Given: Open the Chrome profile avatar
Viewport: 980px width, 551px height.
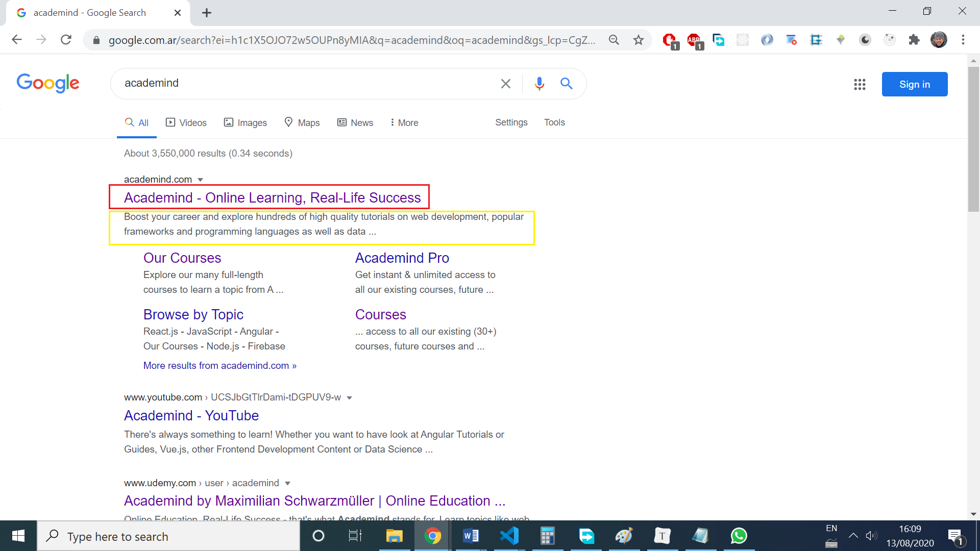Looking at the screenshot, I should pos(939,39).
